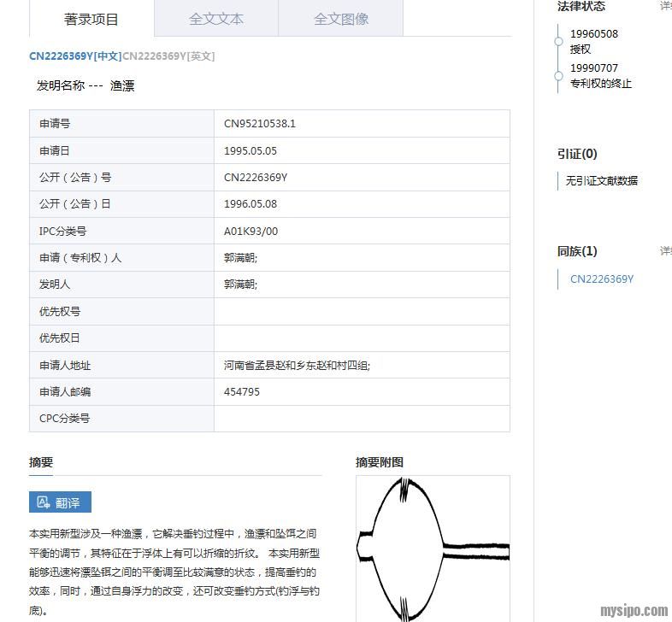Click the blue 翻译 translate button
Viewport: 672px width, 622px height.
point(60,502)
